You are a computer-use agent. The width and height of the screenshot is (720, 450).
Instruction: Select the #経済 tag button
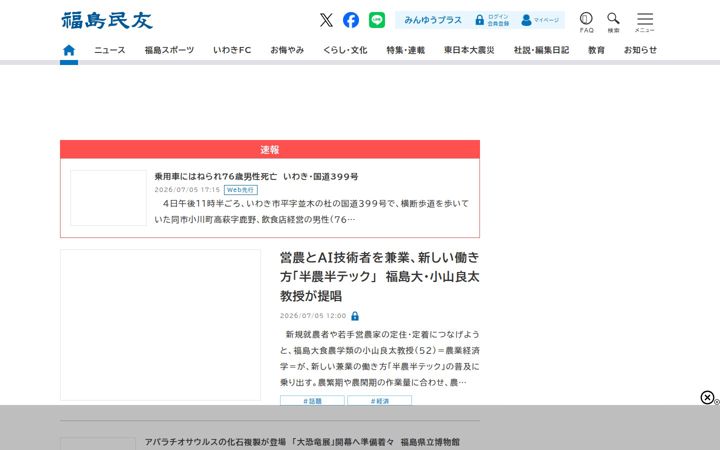click(379, 401)
